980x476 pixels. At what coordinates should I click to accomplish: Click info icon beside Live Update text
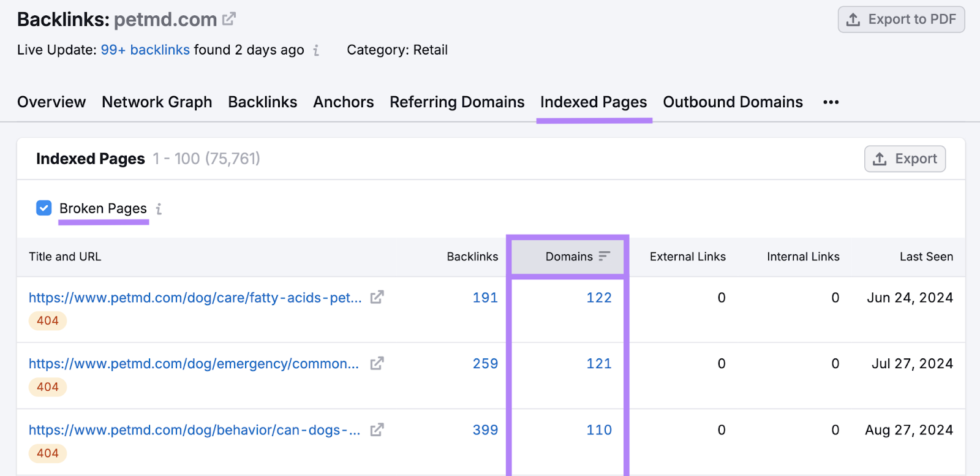click(316, 50)
